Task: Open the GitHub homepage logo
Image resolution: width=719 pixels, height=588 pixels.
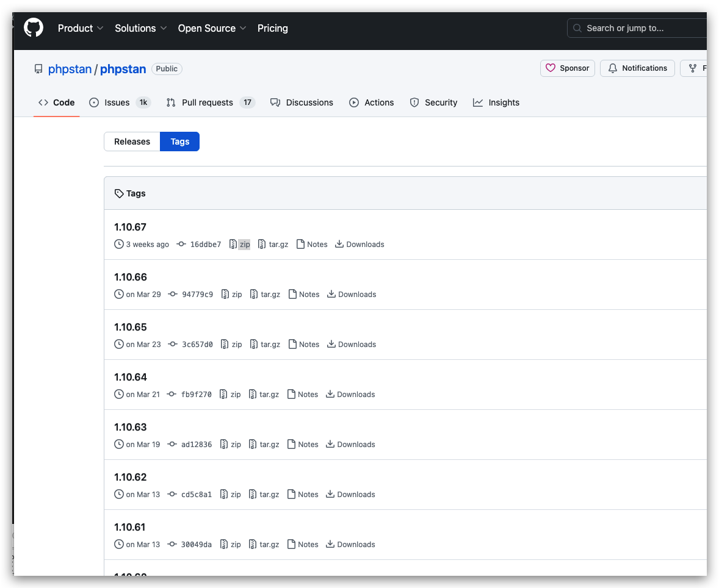Action: click(x=34, y=28)
